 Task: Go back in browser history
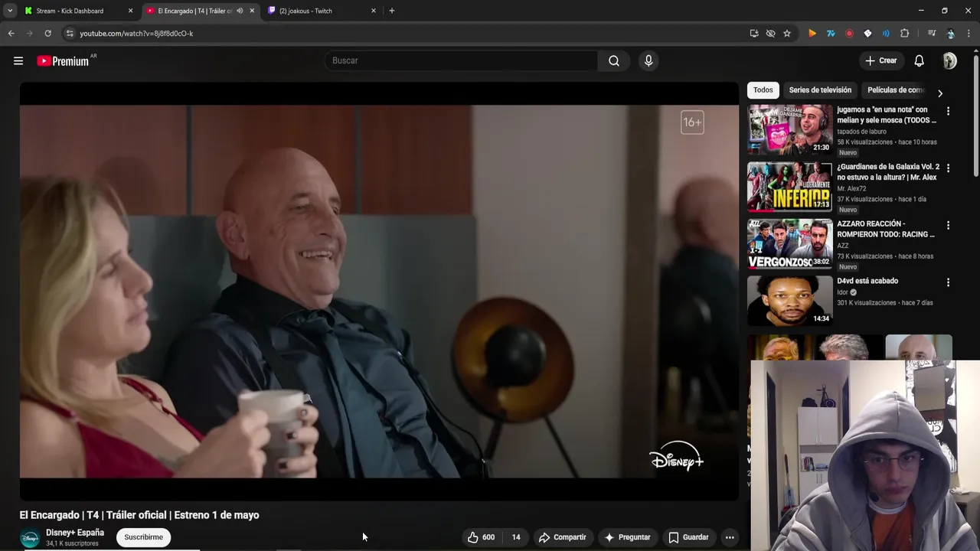coord(11,34)
